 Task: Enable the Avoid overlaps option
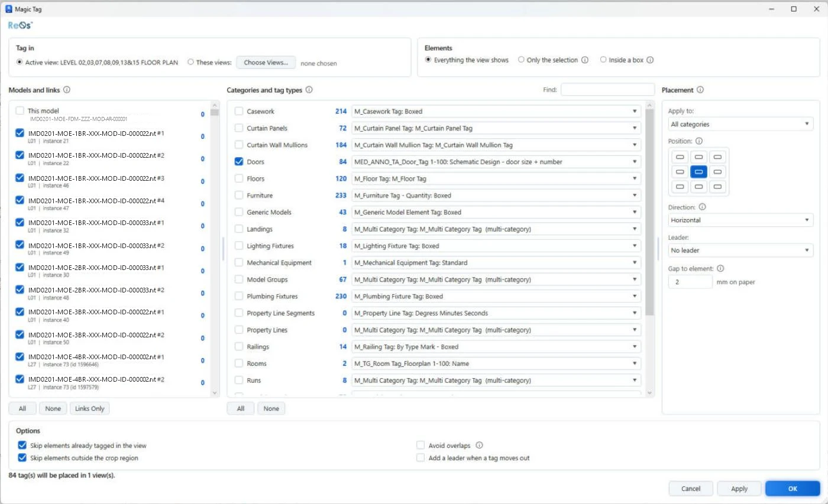(x=421, y=446)
